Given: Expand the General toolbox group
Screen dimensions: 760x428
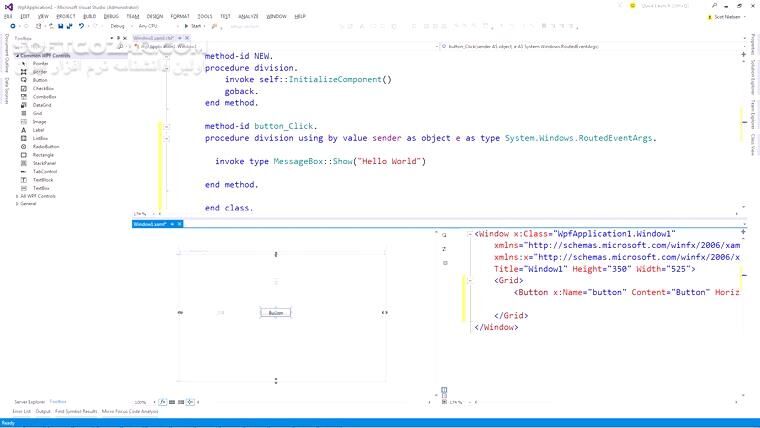Looking at the screenshot, I should (28, 204).
